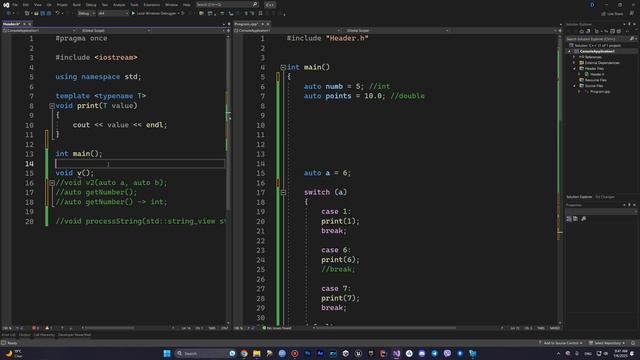
Task: Collapse the switch block at line 17
Action: coord(283,192)
